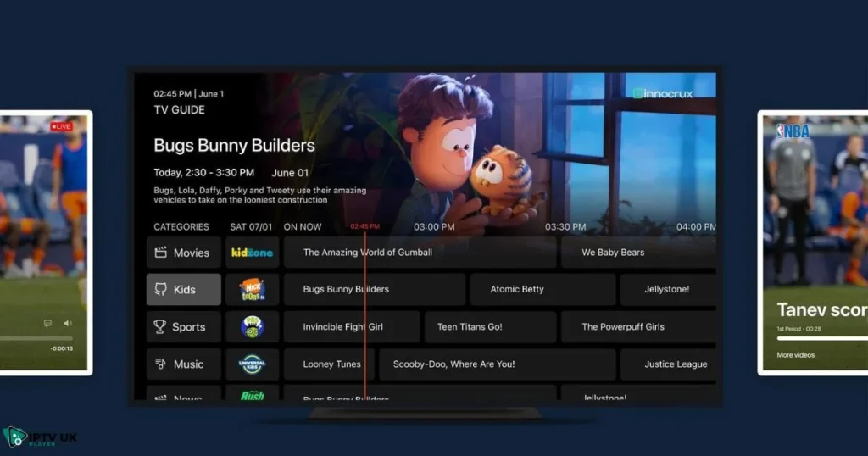Open the Sports category
The width and height of the screenshot is (868, 456).
point(184,326)
